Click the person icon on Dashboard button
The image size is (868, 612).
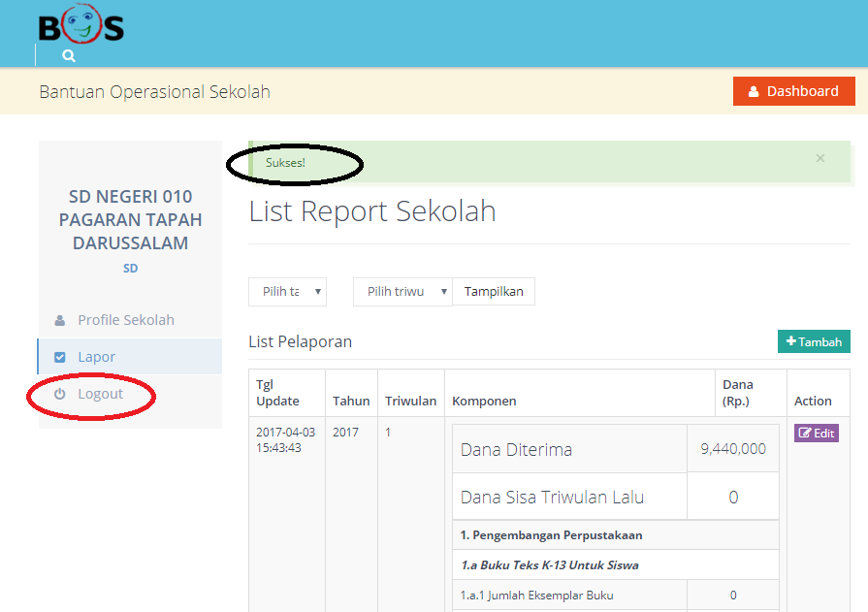pyautogui.click(x=755, y=90)
